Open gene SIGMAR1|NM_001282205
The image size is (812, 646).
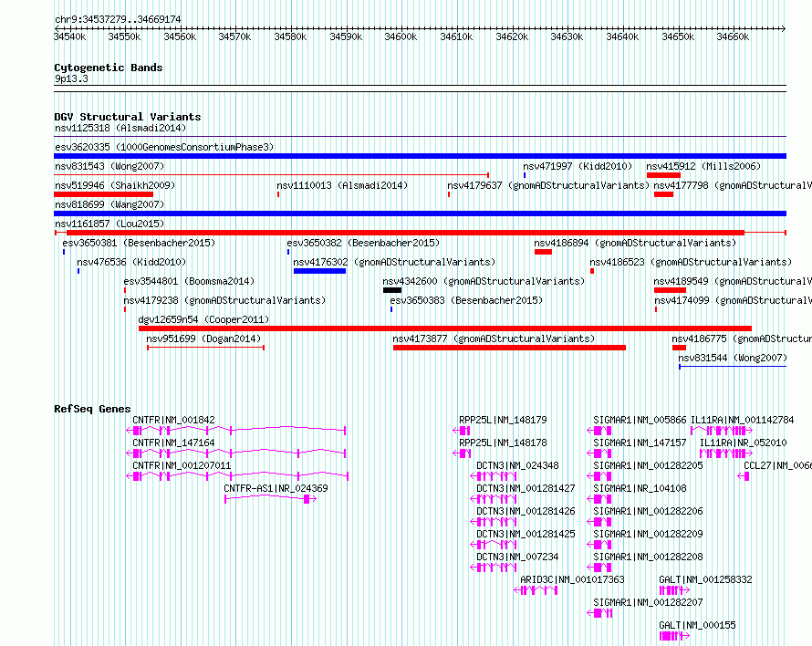[x=648, y=465]
